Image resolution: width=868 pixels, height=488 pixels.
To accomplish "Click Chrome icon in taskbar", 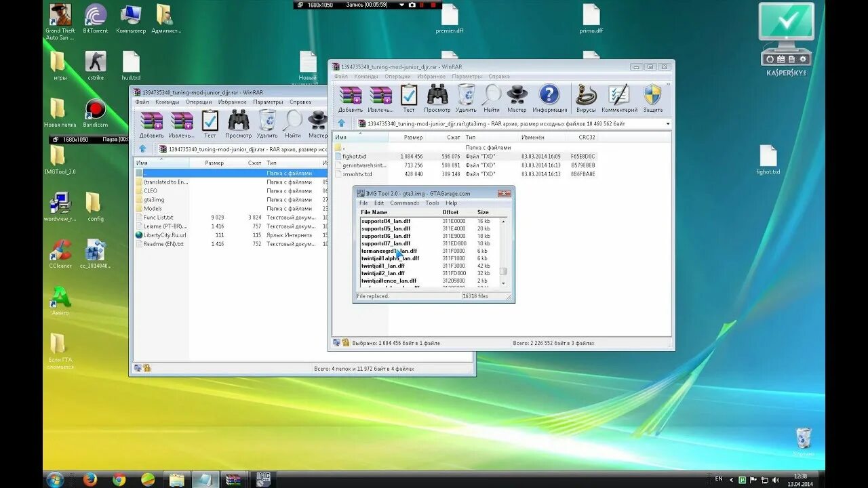I will [x=119, y=479].
